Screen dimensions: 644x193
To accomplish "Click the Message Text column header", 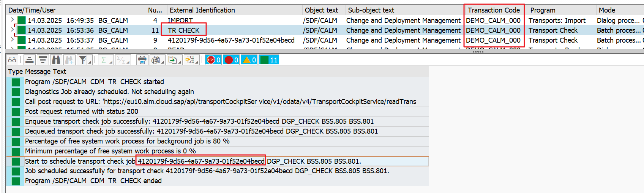I will pyautogui.click(x=46, y=72).
